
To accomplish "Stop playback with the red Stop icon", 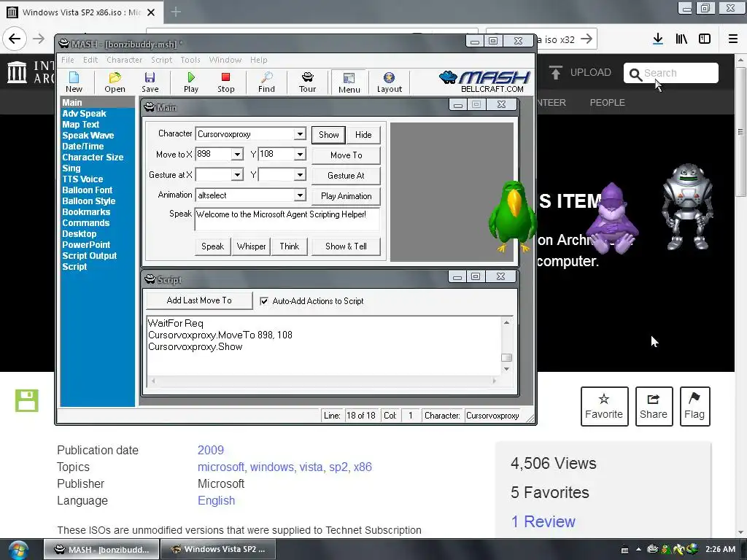I will [x=226, y=82].
